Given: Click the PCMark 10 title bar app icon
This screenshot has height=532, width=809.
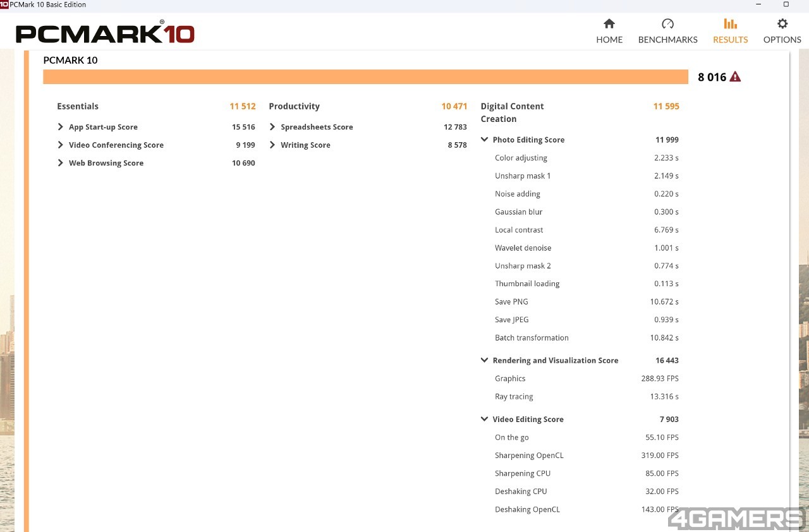Looking at the screenshot, I should tap(4, 4).
